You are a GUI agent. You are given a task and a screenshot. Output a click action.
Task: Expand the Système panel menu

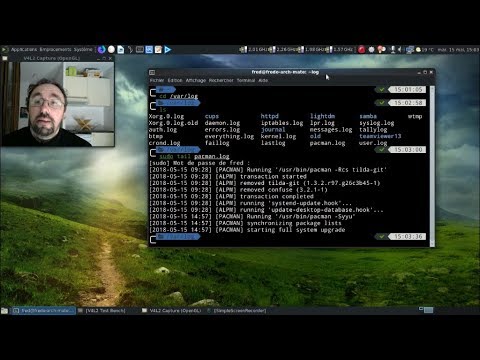tap(83, 49)
